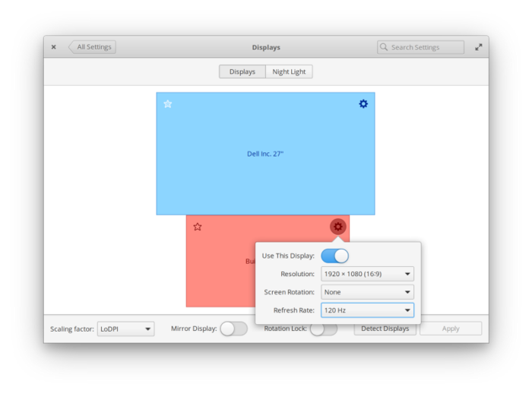Click the Refresh Rate label
Screen dimensions: 532x394
click(x=294, y=310)
